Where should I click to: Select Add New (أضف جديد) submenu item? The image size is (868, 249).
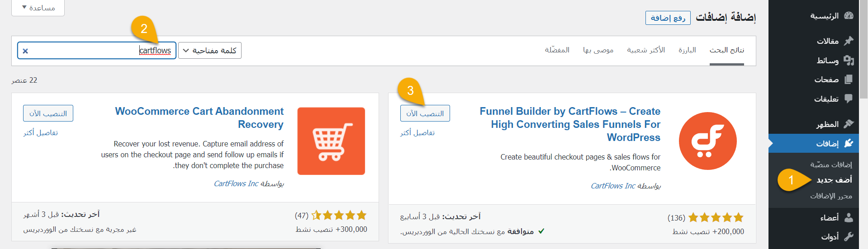[x=834, y=180]
